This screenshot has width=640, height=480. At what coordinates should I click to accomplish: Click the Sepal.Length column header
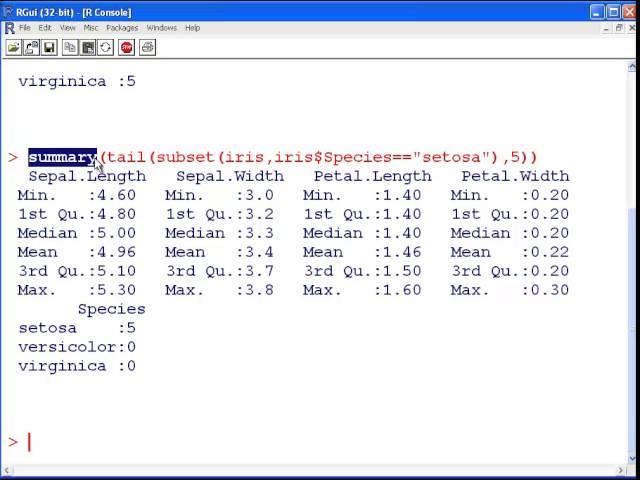[87, 176]
